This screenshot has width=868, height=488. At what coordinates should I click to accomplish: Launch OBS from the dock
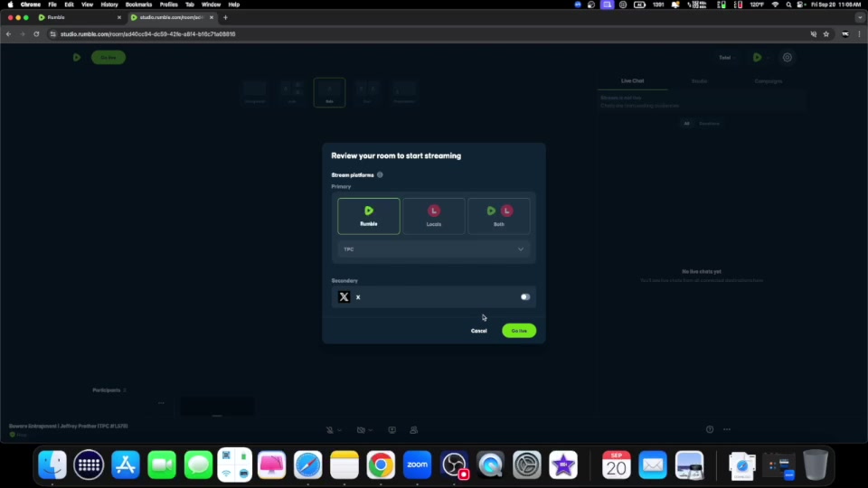coord(453,465)
